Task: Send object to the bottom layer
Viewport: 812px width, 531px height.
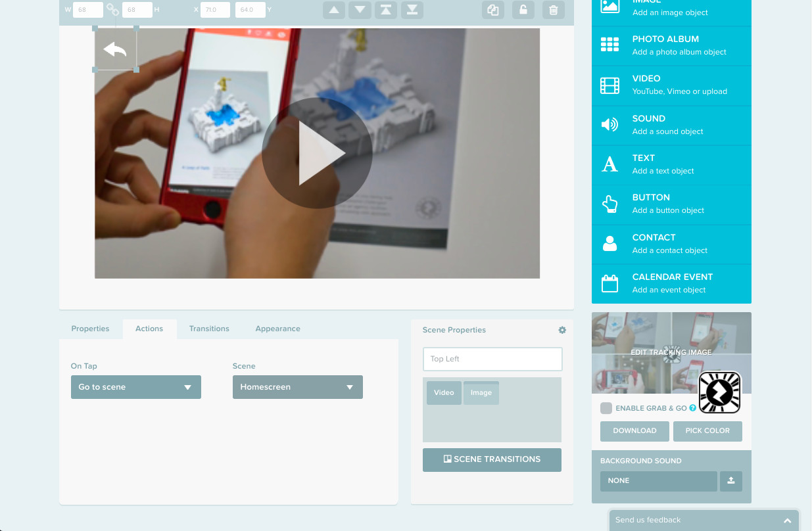Action: pyautogui.click(x=412, y=10)
